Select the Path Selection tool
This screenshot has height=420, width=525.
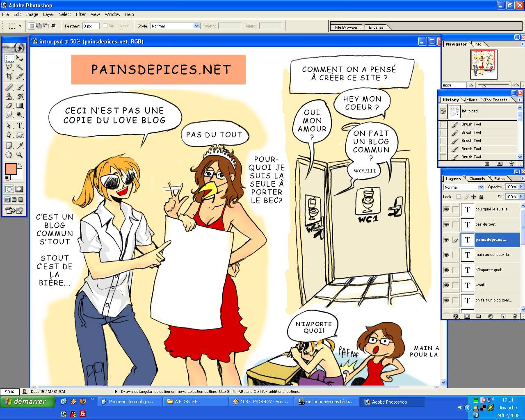(x=9, y=126)
